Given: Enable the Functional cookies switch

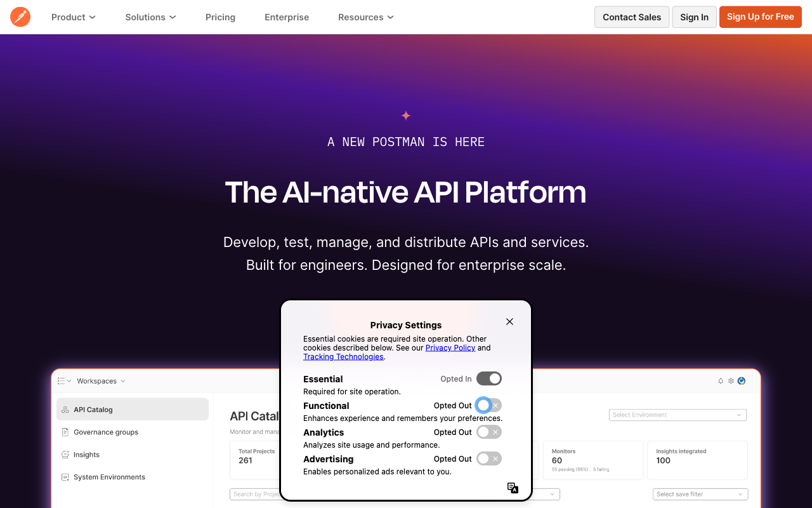Looking at the screenshot, I should (489, 405).
